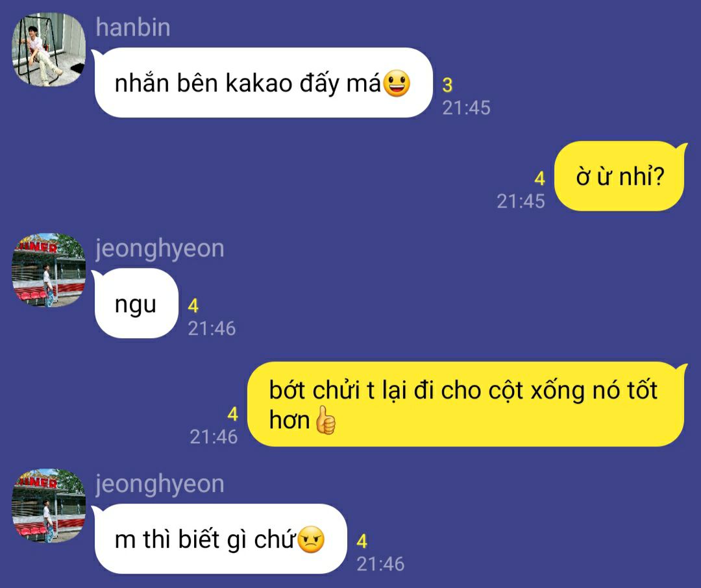Click the 21:45 timestamp under hanbin's message

pos(466,108)
